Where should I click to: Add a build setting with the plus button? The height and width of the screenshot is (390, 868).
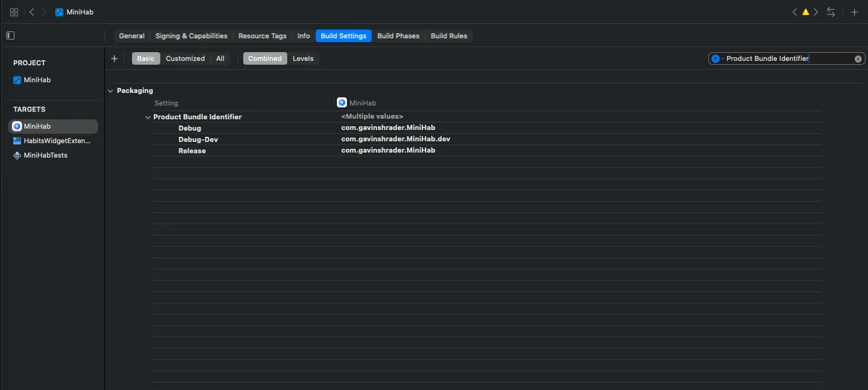114,58
